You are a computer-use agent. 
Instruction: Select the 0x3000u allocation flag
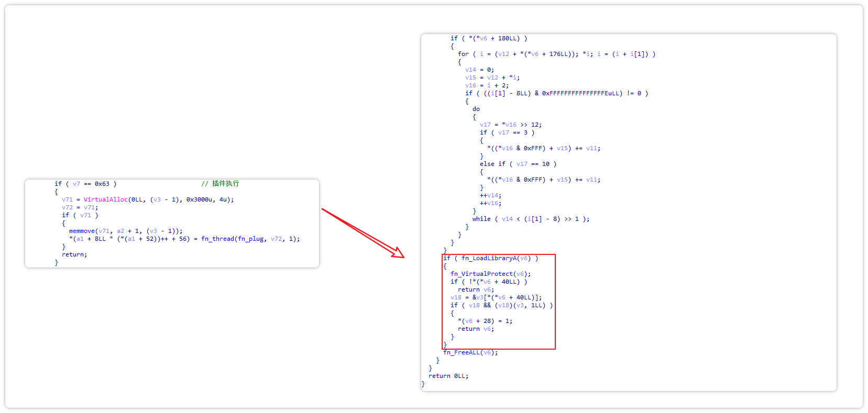pos(199,199)
